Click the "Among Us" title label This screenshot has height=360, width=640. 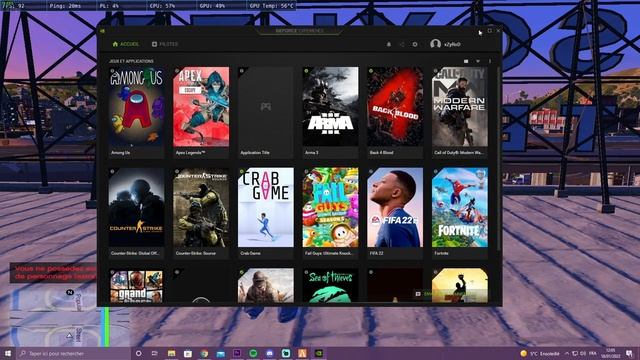click(x=120, y=153)
